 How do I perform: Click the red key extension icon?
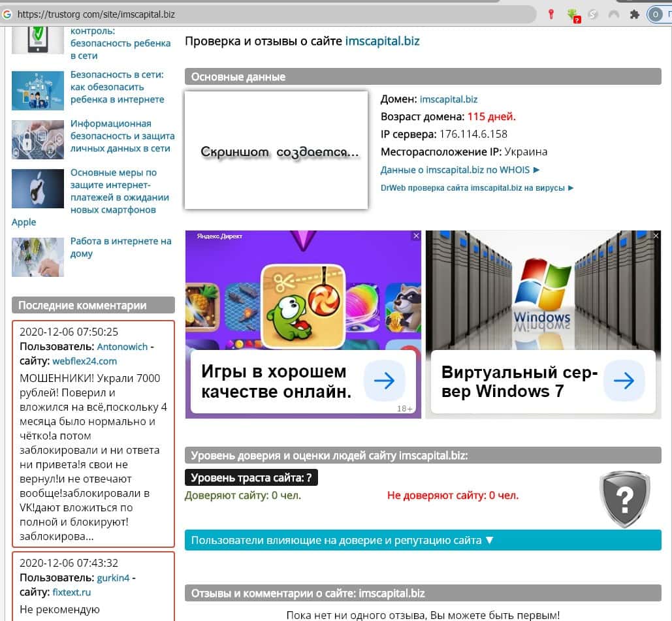[551, 14]
